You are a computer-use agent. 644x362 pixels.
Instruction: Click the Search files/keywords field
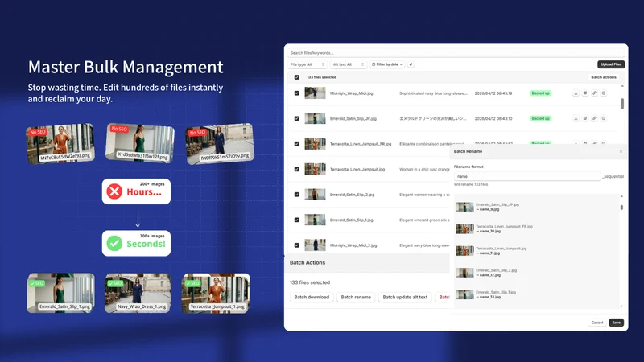click(456, 53)
